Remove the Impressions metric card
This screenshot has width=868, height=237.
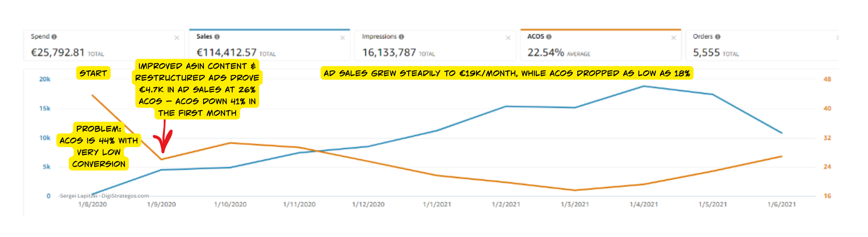tap(508, 38)
